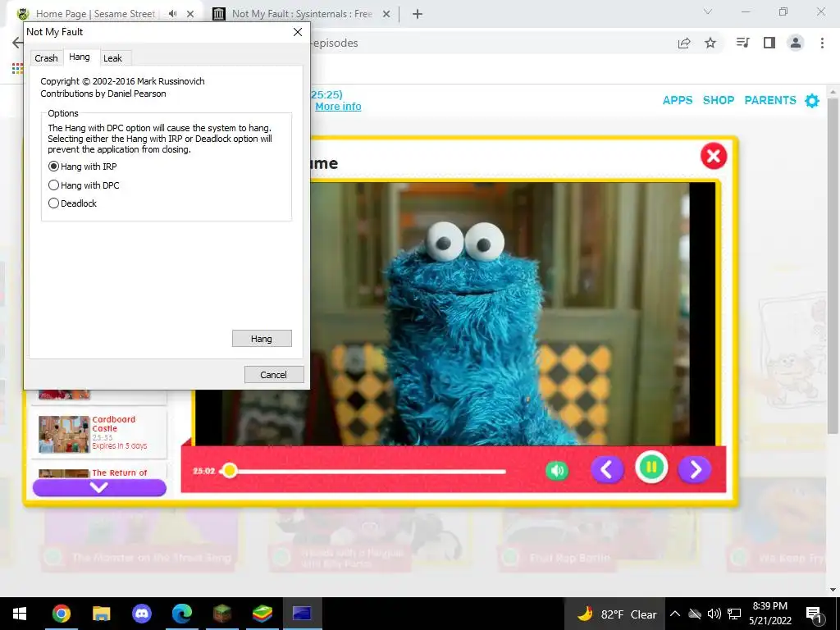This screenshot has height=630, width=840.
Task: Select the Hang tab in Not My Fault
Action: pos(80,57)
